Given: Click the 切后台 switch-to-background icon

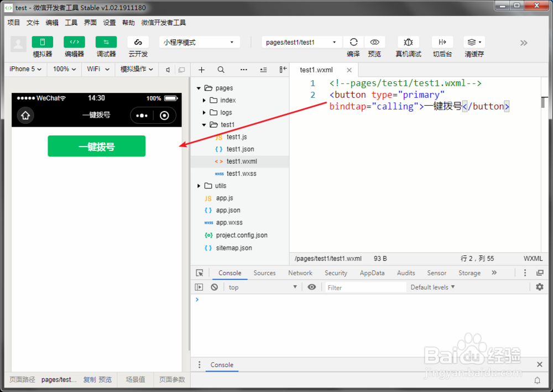Looking at the screenshot, I should 442,42.
